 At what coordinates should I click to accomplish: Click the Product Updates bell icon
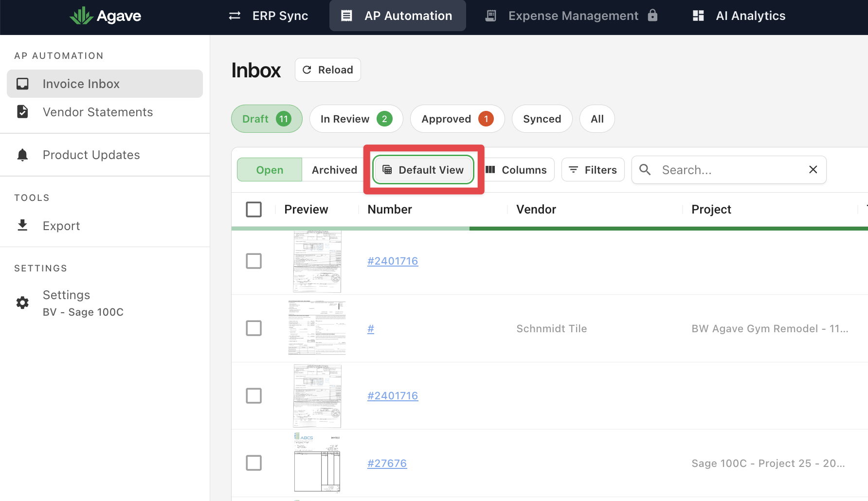pyautogui.click(x=22, y=155)
